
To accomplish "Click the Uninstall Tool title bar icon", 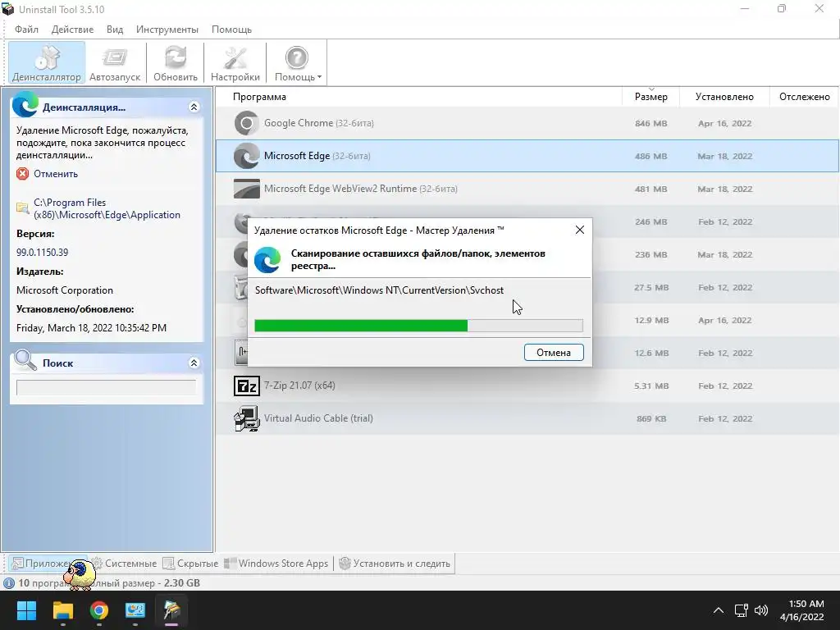I will click(x=7, y=9).
